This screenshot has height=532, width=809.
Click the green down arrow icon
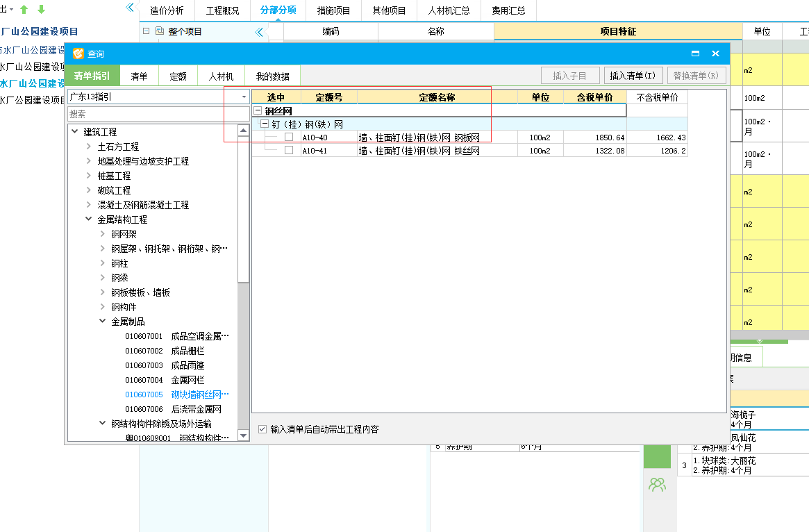tap(41, 9)
